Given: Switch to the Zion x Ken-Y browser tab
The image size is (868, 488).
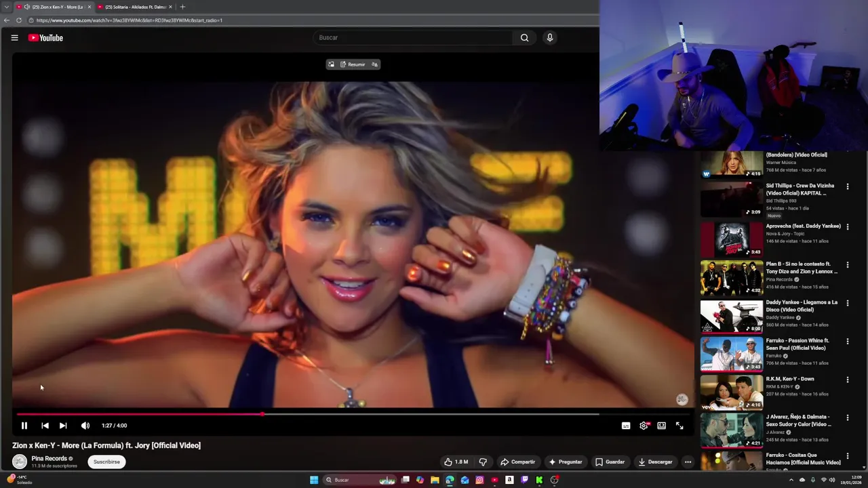Looking at the screenshot, I should tap(52, 7).
